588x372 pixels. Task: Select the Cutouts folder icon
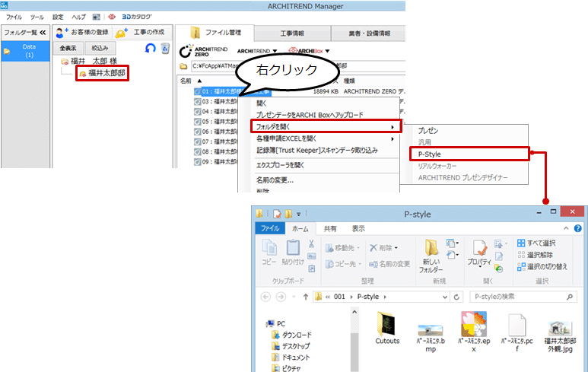tap(388, 326)
